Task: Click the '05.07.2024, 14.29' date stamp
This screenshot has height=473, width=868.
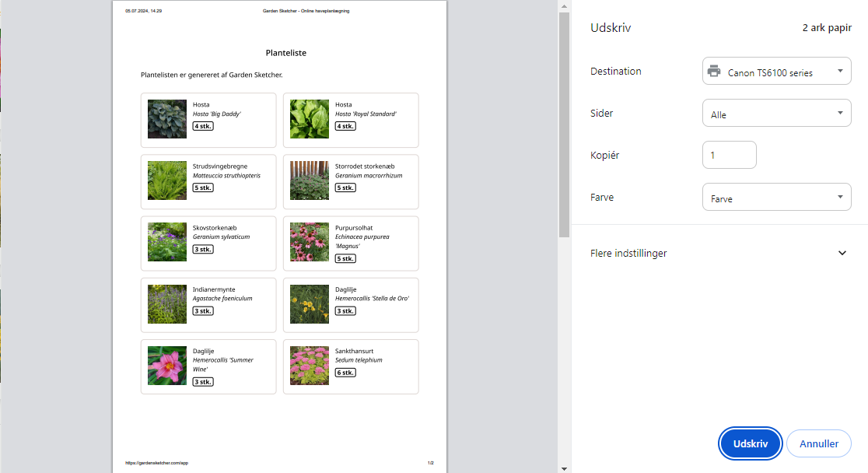Action: pos(143,11)
